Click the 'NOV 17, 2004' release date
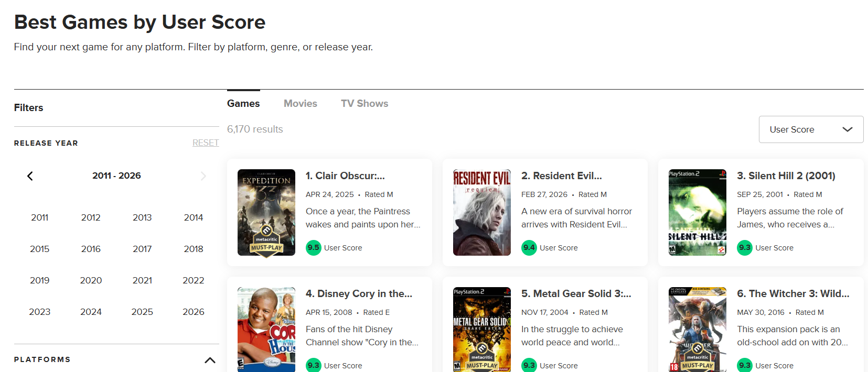Viewport: 868px width, 372px height. click(545, 312)
